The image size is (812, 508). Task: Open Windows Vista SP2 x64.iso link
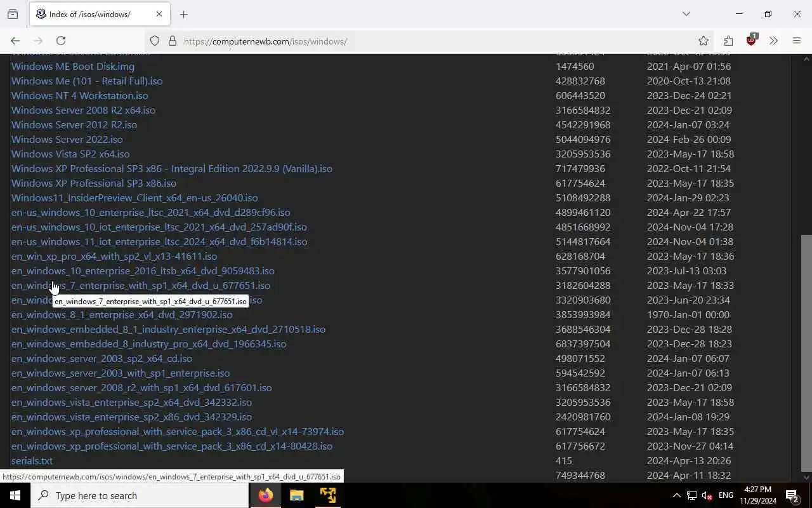[x=70, y=154]
